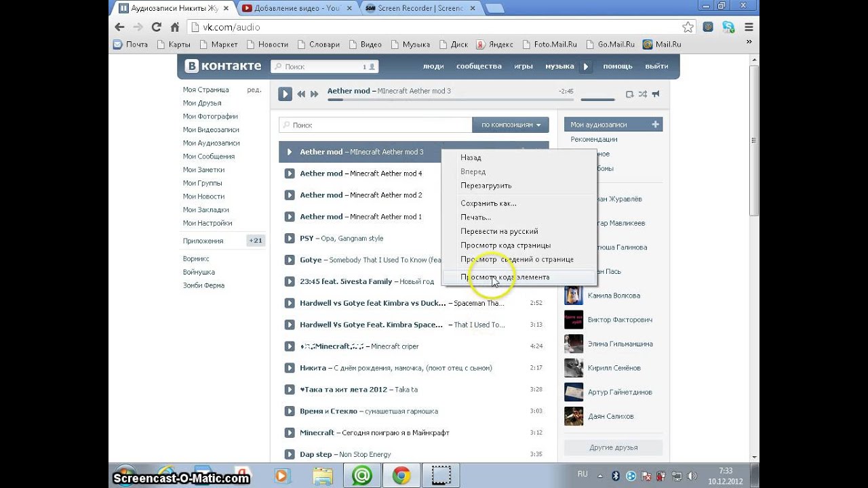Screen dimensions: 868x488
Task: Click volume icon in system tray
Action: 692,476
